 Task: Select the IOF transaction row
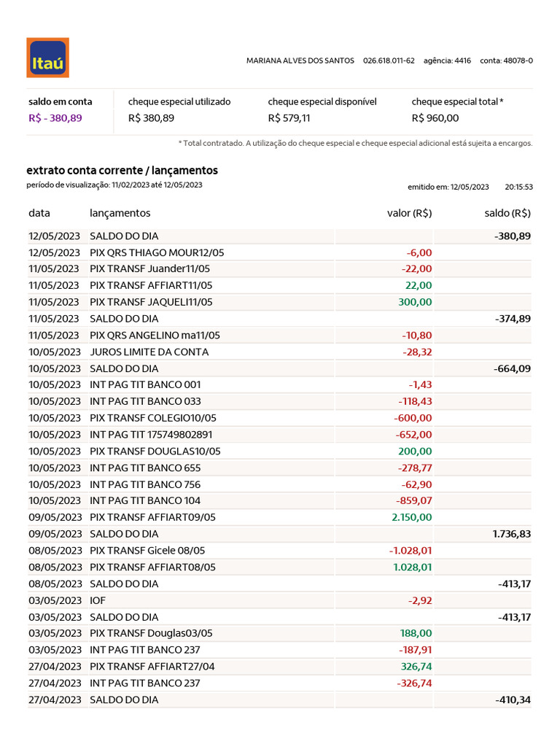tap(98, 600)
